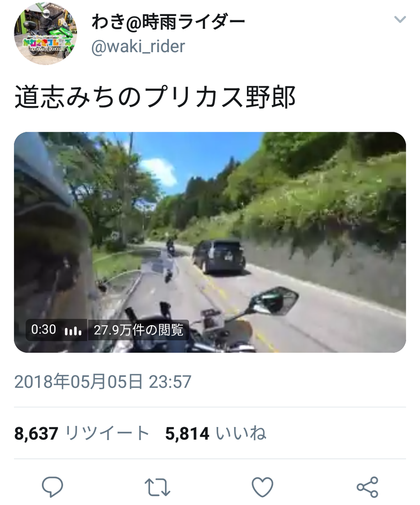Open the @waki_rider handle

[138, 46]
